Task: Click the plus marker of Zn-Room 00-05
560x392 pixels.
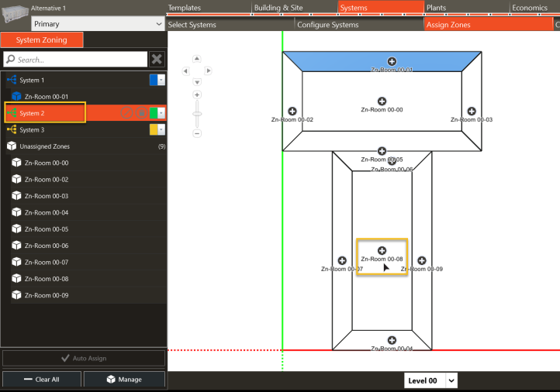Action: [x=382, y=151]
